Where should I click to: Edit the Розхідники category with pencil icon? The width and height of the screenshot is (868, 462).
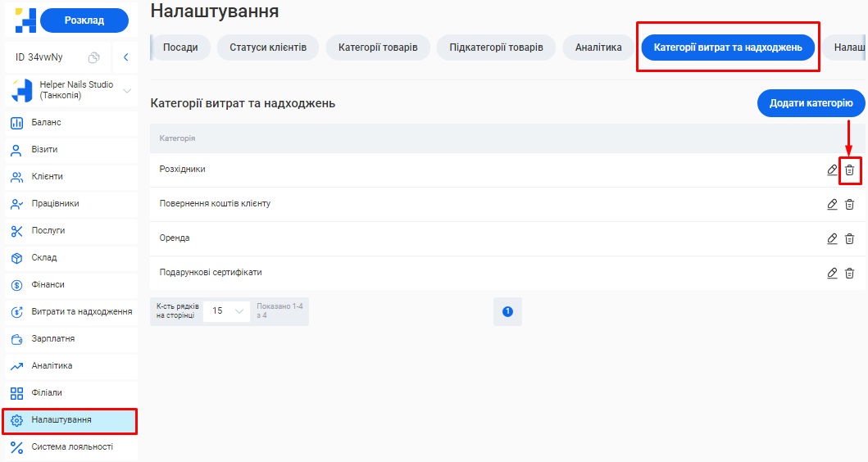[832, 170]
